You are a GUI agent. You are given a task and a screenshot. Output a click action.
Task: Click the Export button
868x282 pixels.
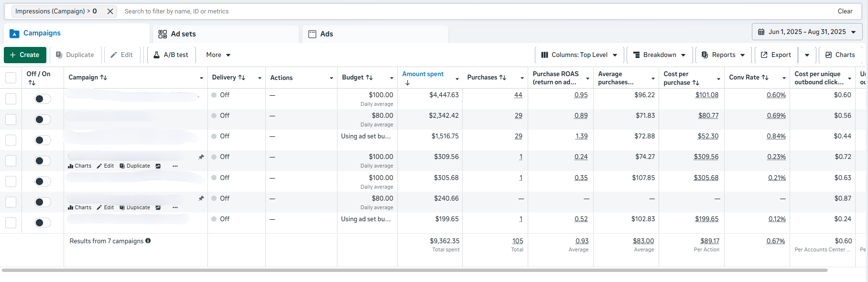[x=776, y=55]
